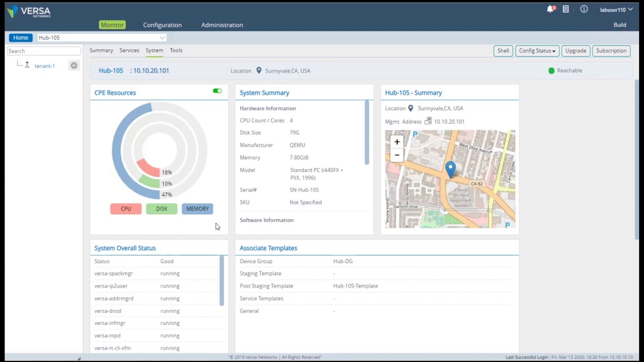
Task: Click the blue map marker pin
Action: click(450, 169)
